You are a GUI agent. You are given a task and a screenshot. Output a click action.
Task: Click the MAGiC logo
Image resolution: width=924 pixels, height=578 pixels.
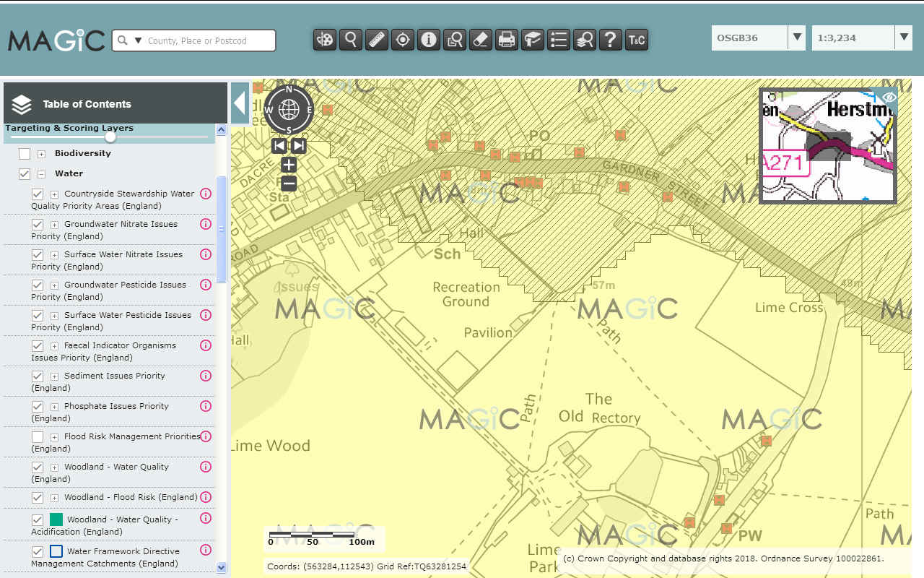tap(56, 40)
